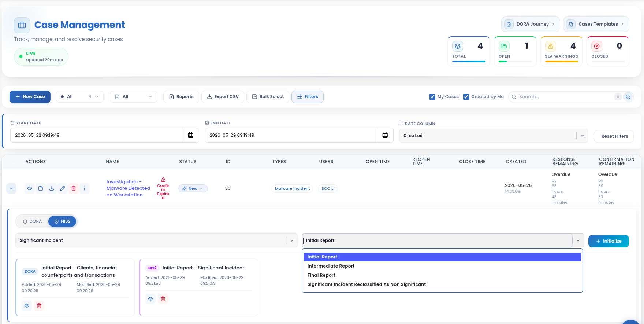Click the SOC L1 user tag
Screen dimensions: 644x324
[x=328, y=188]
